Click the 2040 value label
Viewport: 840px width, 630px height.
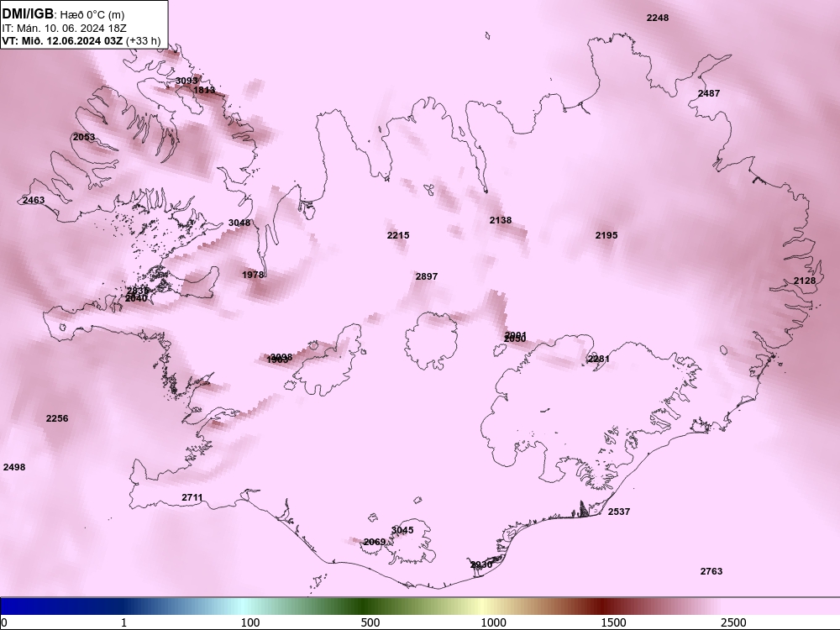135,298
